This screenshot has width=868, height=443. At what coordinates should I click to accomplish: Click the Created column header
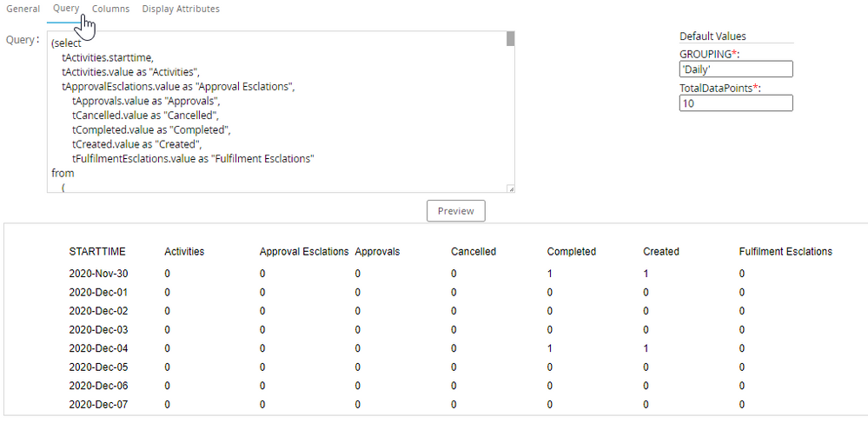click(661, 252)
